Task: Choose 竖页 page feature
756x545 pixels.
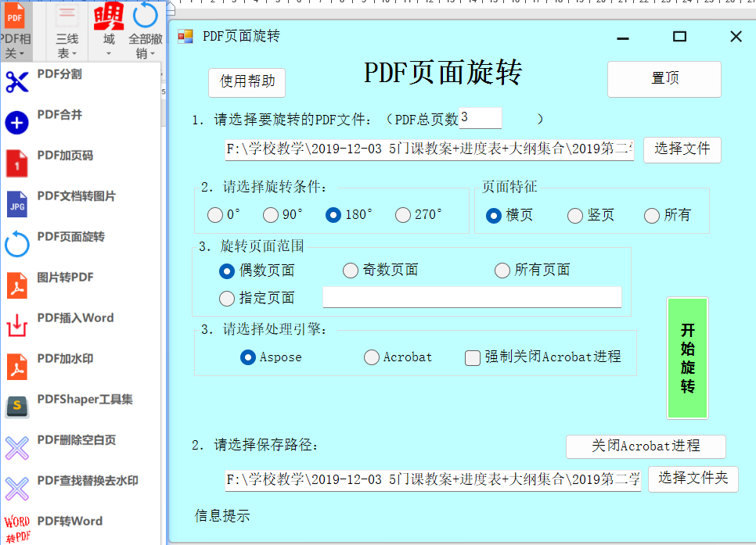Action: 591,215
